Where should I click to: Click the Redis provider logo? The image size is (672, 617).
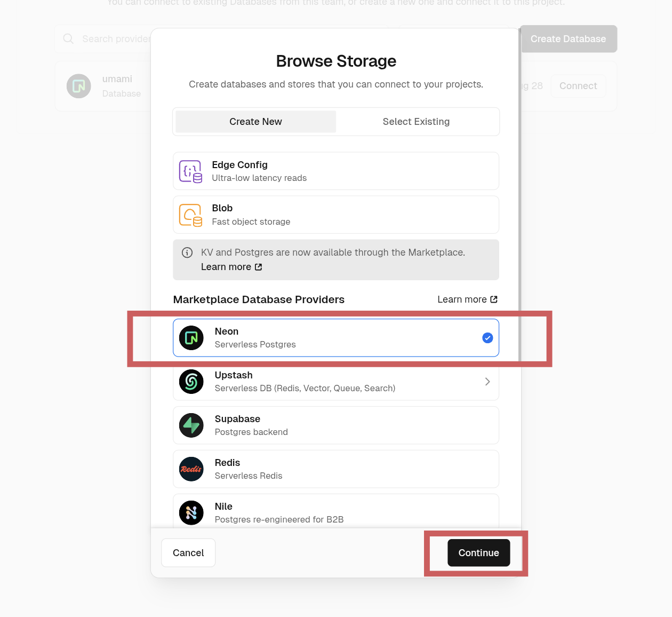191,469
